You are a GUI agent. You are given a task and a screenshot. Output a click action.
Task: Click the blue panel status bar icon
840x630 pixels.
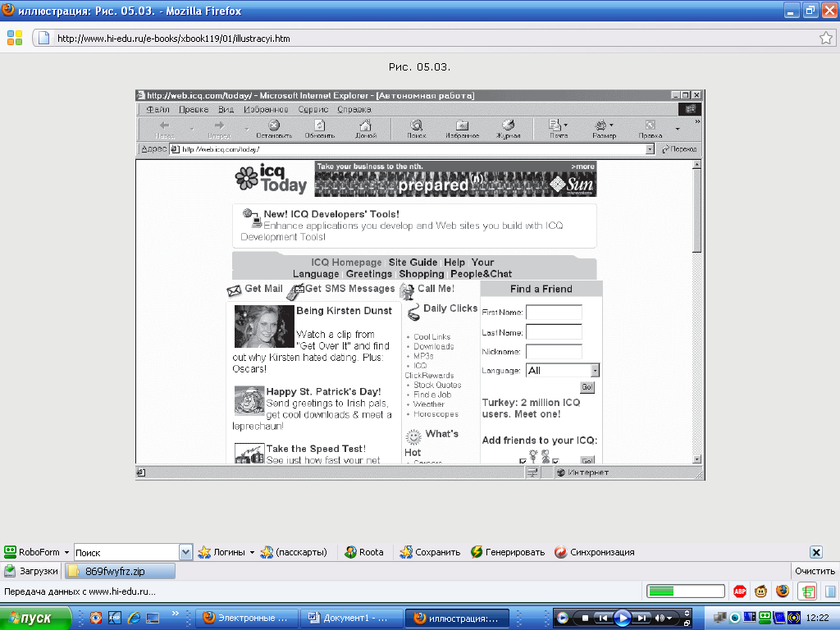(830, 591)
